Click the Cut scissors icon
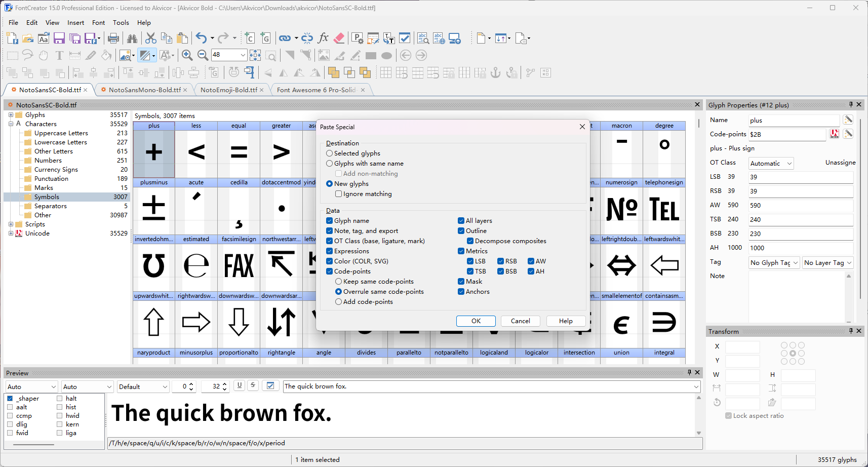 click(x=150, y=38)
